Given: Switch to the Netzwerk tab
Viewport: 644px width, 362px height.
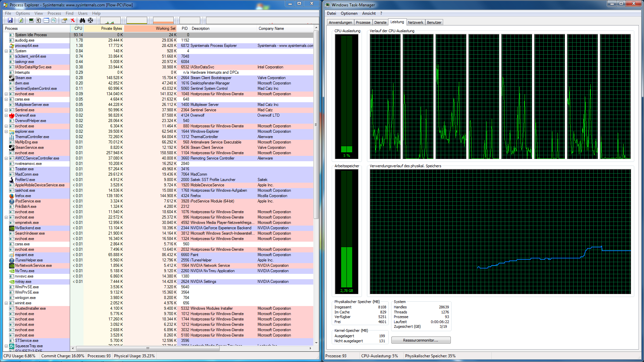Looking at the screenshot, I should pos(415,22).
